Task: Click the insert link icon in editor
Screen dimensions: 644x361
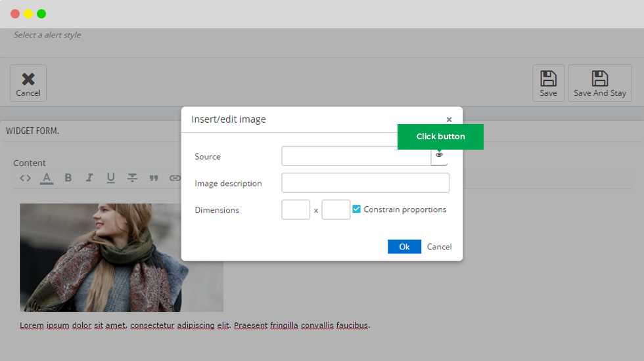Action: click(x=175, y=178)
